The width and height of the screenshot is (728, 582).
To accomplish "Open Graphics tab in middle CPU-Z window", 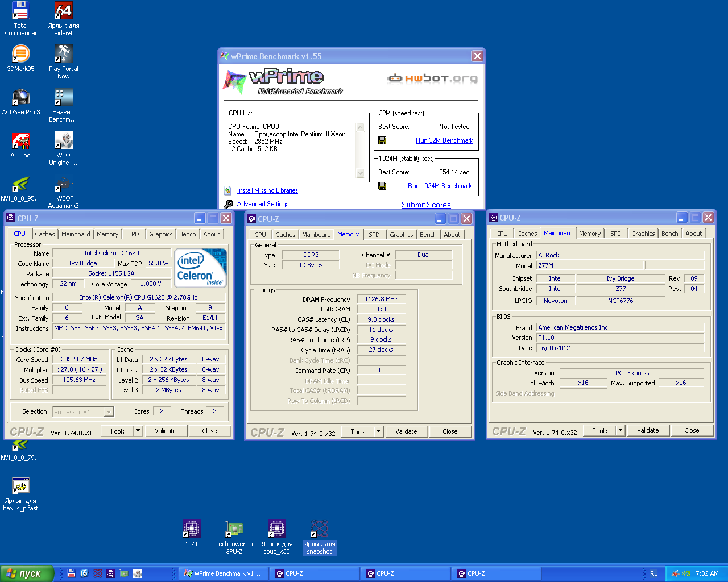I will 402,235.
